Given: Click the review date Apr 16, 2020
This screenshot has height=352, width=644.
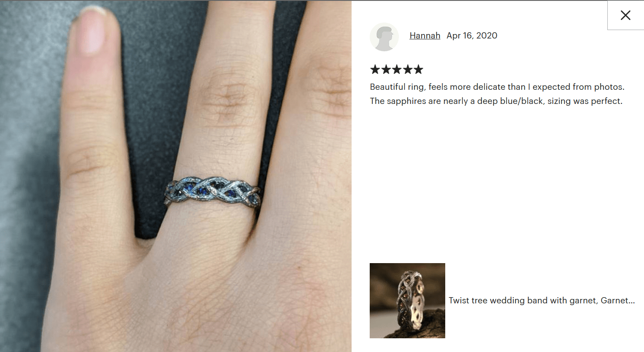Looking at the screenshot, I should point(472,36).
